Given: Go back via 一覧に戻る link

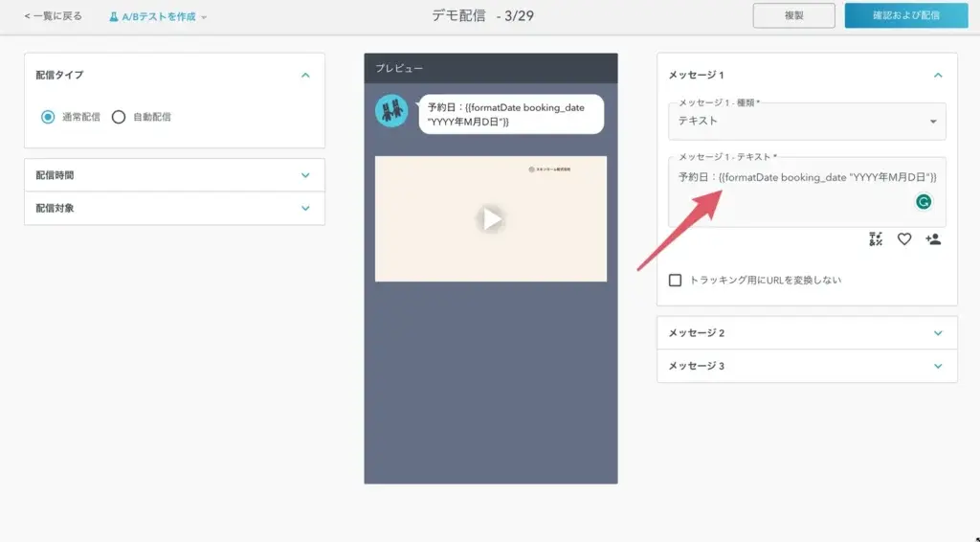Looking at the screenshot, I should click(54, 16).
